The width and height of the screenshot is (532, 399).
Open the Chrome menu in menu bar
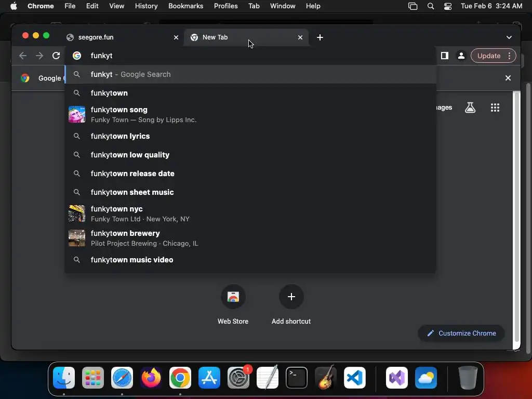pos(41,6)
